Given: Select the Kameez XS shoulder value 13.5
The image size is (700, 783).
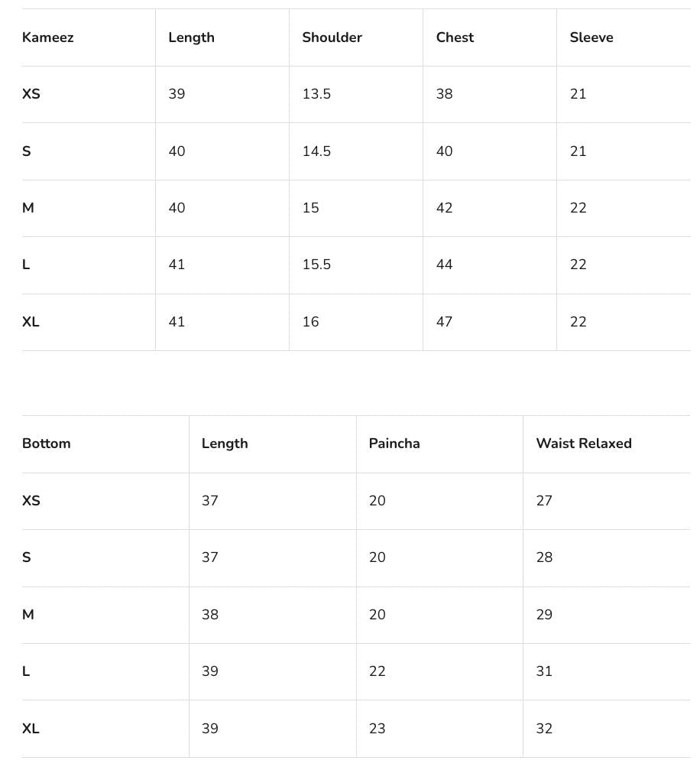Looking at the screenshot, I should click(316, 94).
